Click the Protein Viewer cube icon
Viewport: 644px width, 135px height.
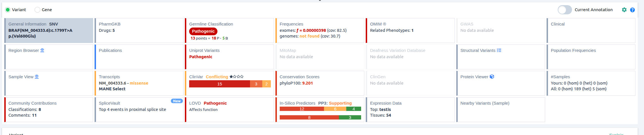(x=492, y=77)
